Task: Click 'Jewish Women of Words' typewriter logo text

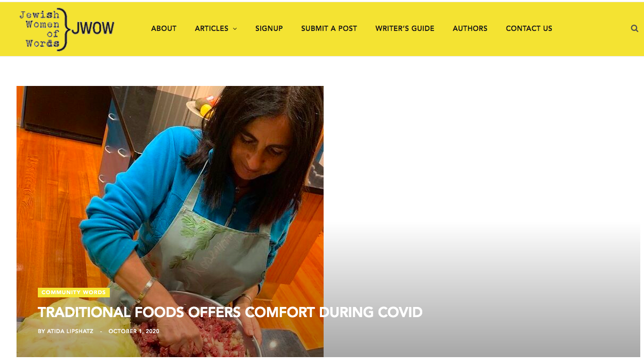Action: point(40,29)
